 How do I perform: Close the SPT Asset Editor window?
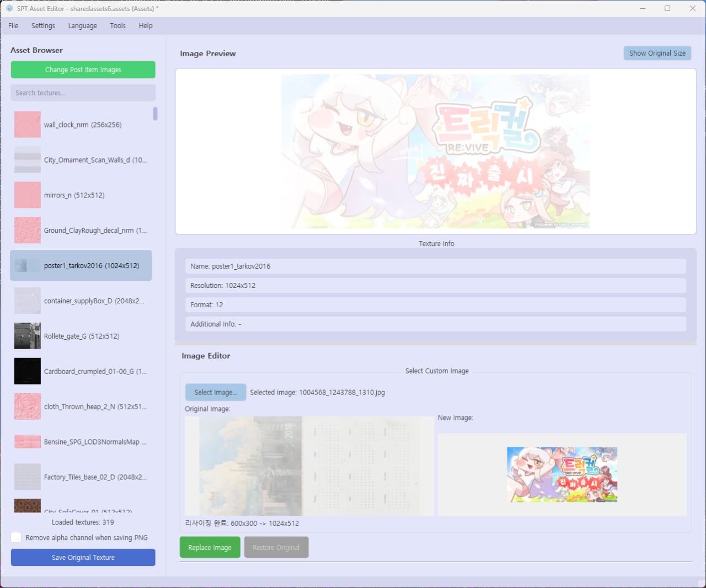[x=693, y=8]
